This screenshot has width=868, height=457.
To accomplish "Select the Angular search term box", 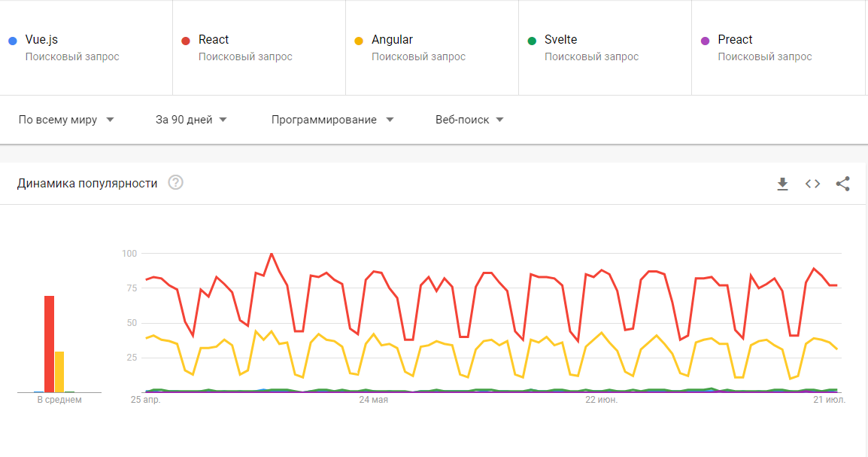I will (392, 40).
